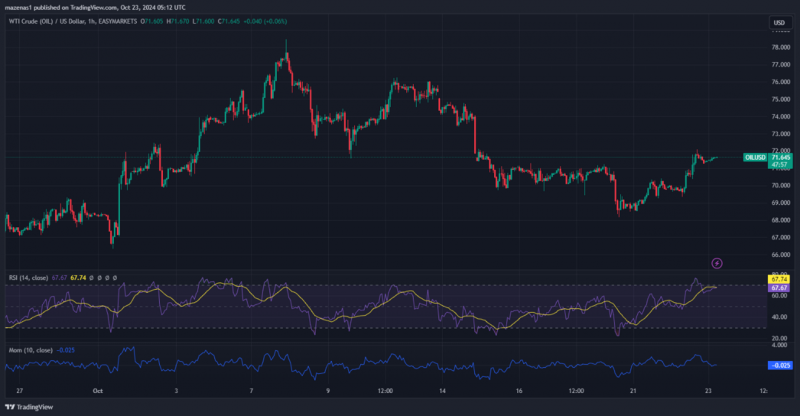Screen dimensions: 800x416
Task: Click the 4.000 momentum scale label
Action: pos(779,345)
